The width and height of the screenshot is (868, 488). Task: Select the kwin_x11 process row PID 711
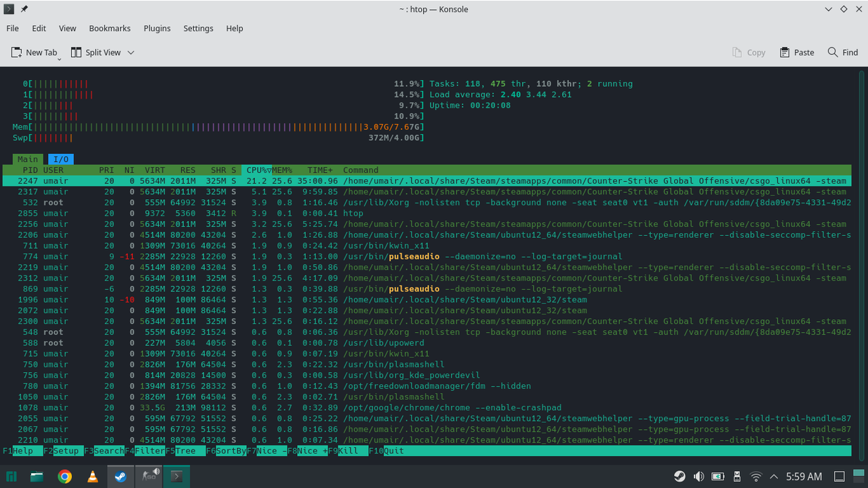click(427, 246)
